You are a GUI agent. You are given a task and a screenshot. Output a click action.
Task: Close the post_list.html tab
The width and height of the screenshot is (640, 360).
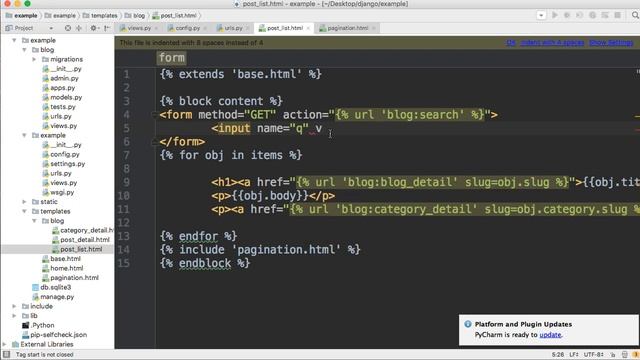click(x=308, y=28)
